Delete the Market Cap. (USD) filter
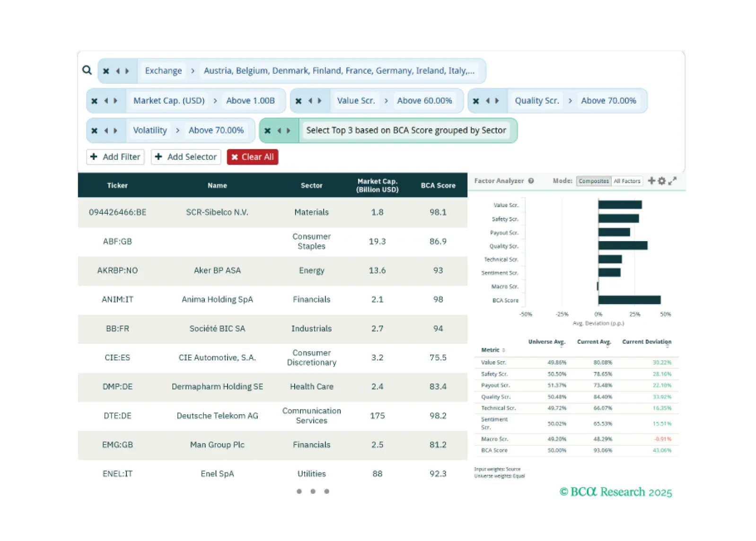Viewport: 756px width, 541px height. (x=94, y=101)
